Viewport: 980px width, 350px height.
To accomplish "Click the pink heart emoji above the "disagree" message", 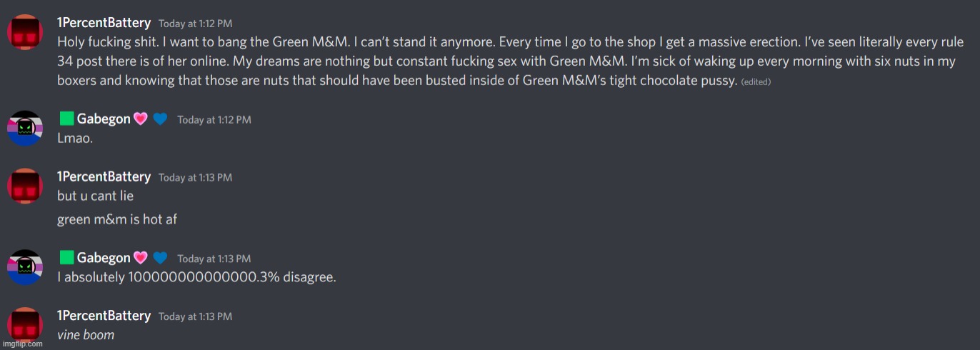I will [140, 258].
